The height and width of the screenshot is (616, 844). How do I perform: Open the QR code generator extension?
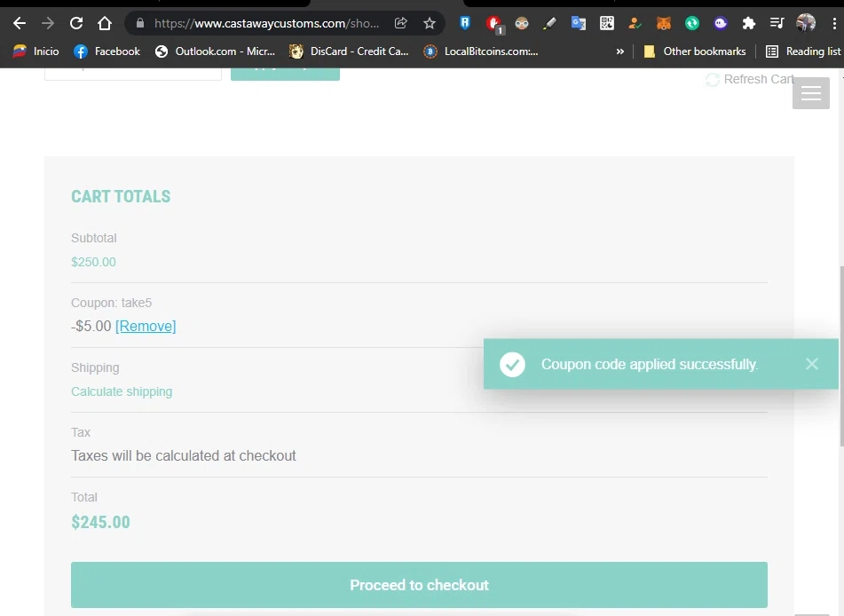[x=607, y=23]
